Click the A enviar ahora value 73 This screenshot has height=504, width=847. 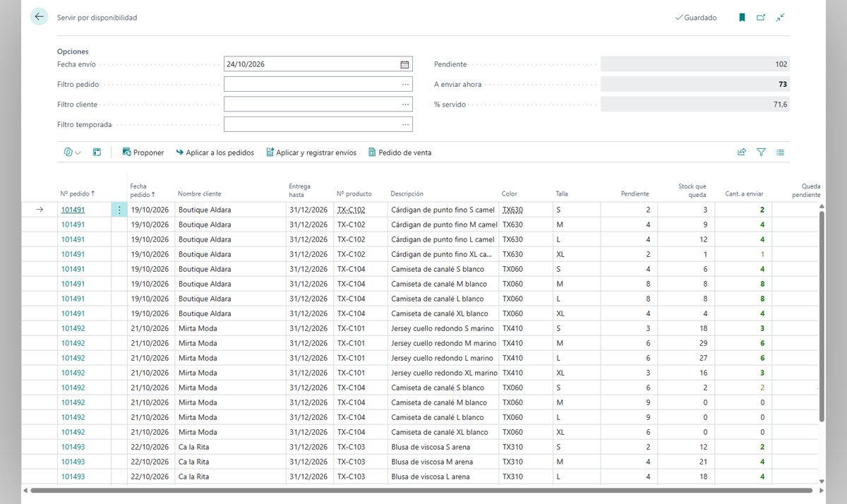tap(695, 84)
